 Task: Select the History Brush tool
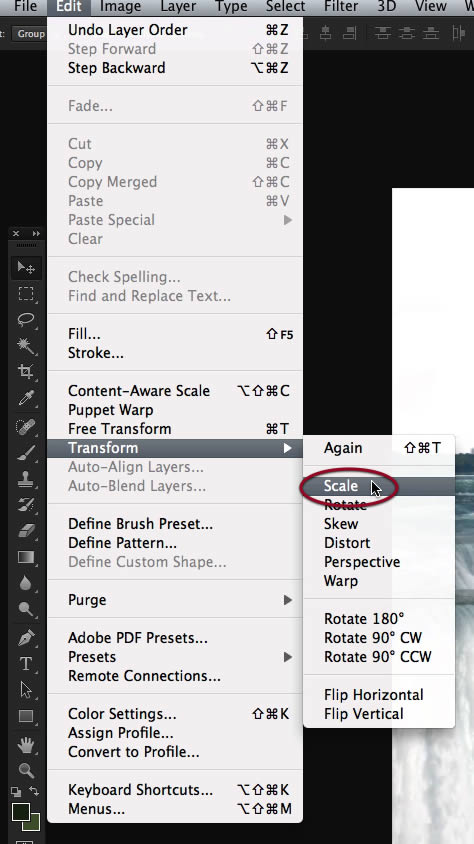pyautogui.click(x=26, y=505)
